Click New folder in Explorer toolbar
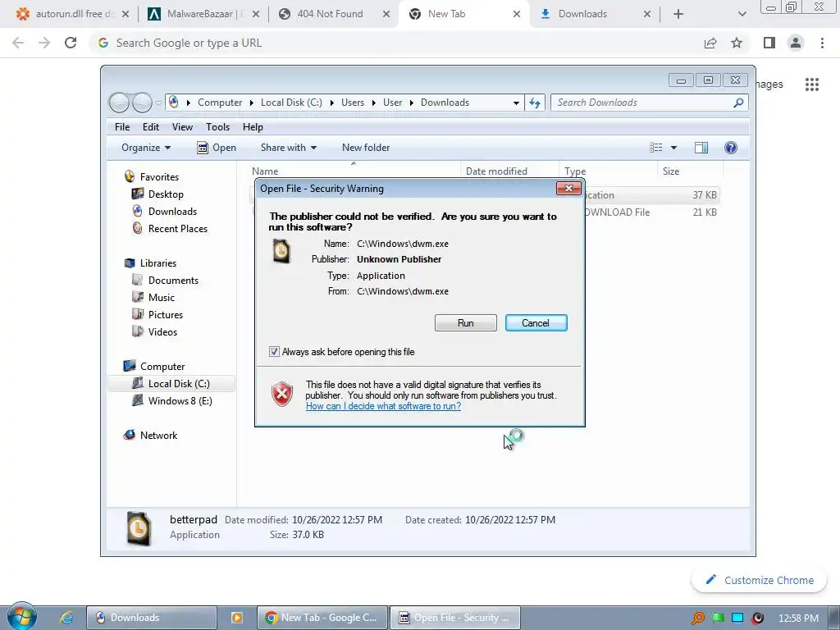Viewport: 840px width, 630px height. [366, 148]
